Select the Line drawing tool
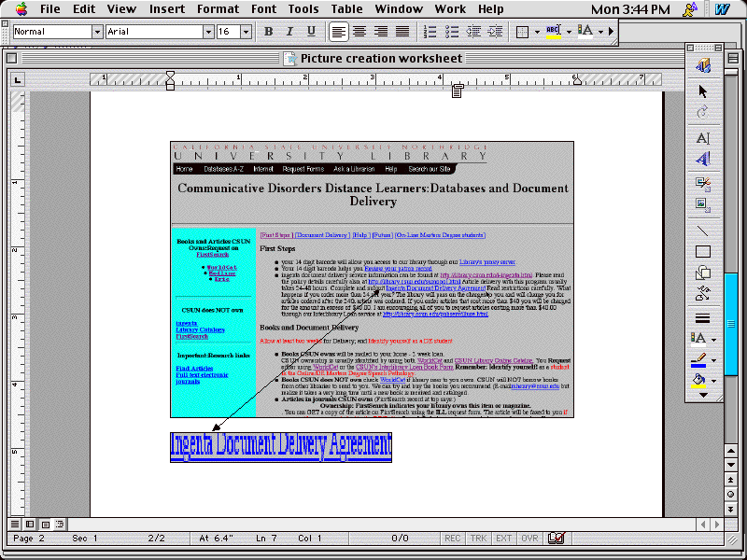This screenshot has width=747, height=560. (703, 231)
